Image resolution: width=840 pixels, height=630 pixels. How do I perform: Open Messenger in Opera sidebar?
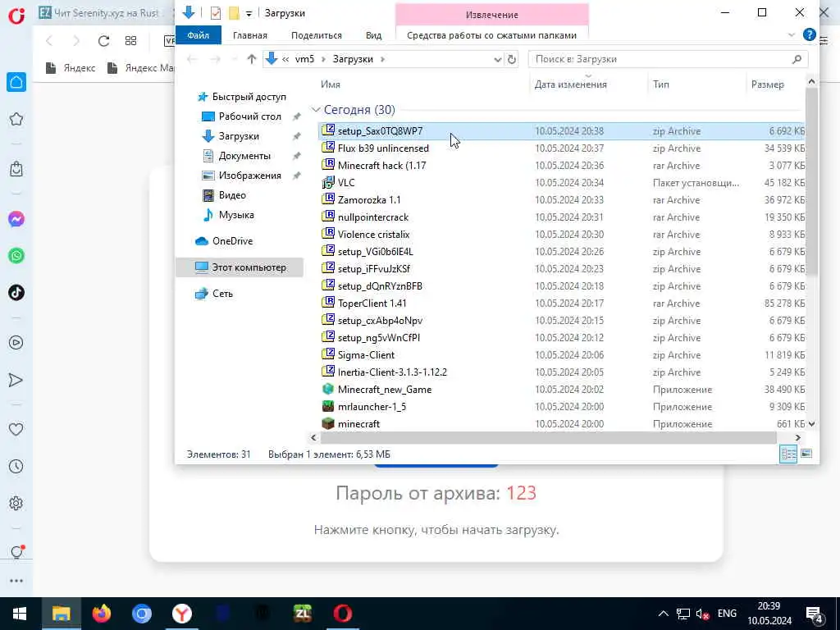[x=16, y=219]
